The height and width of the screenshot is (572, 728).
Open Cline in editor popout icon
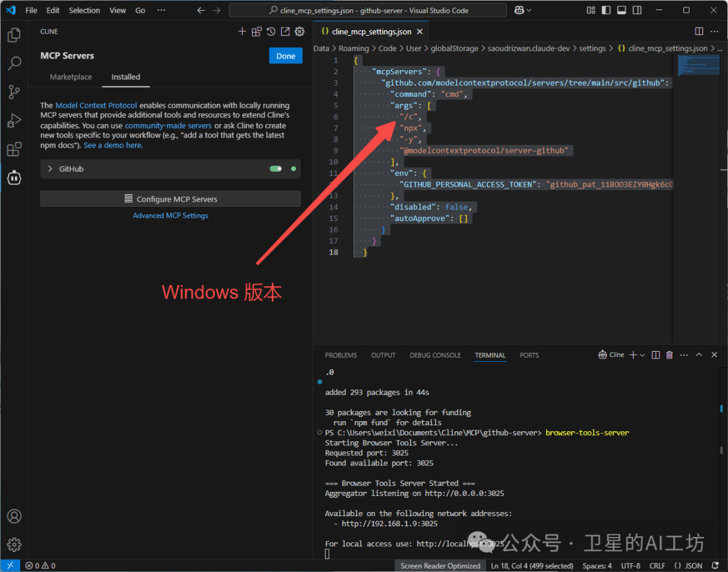[285, 32]
